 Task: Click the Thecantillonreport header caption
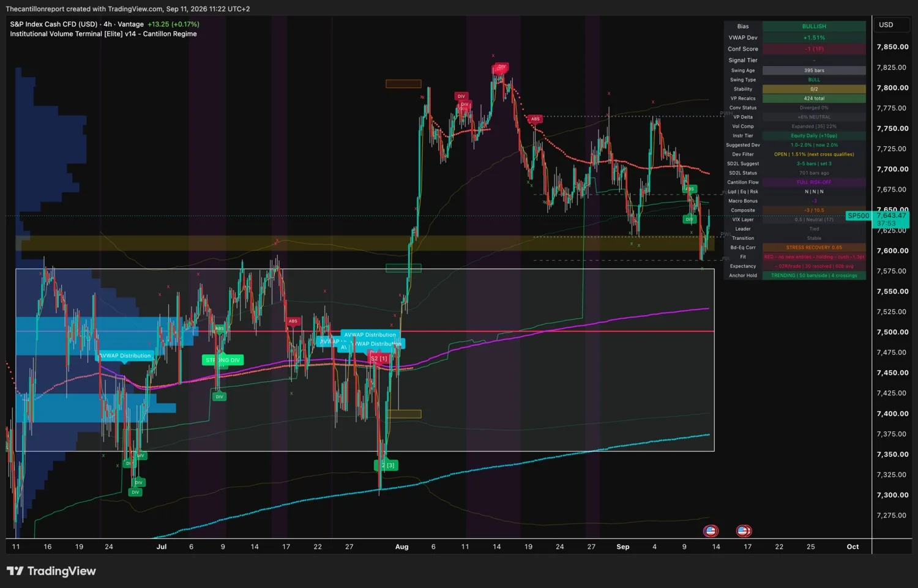pyautogui.click(x=127, y=9)
